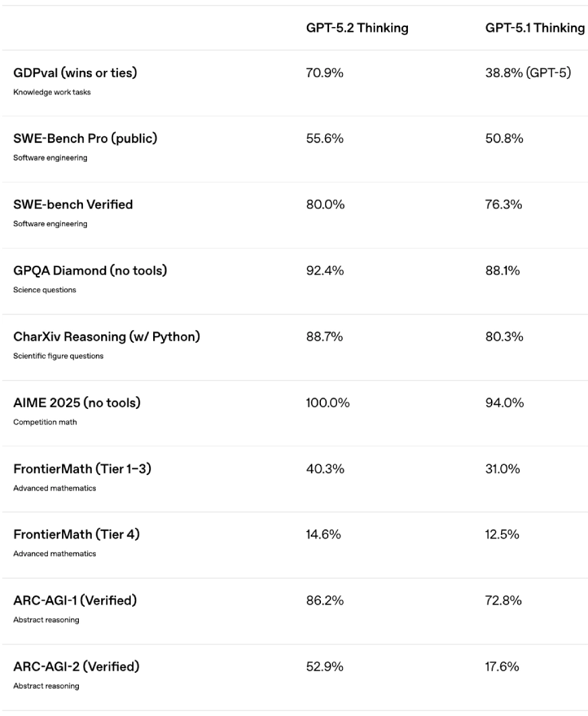This screenshot has width=588, height=716.
Task: Select the CharXiv Reasoning (w/ Python) label
Action: tap(107, 337)
